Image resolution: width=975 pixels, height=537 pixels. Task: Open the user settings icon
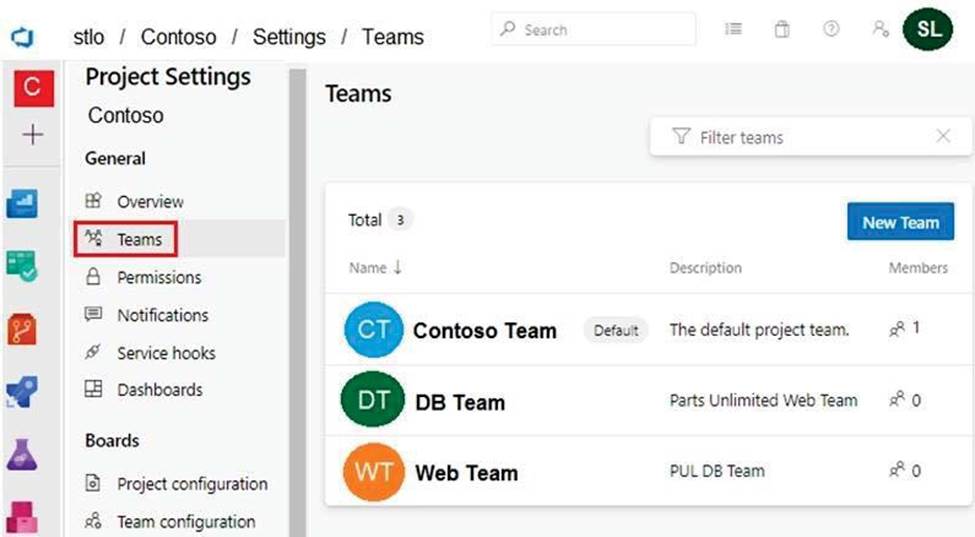[880, 29]
